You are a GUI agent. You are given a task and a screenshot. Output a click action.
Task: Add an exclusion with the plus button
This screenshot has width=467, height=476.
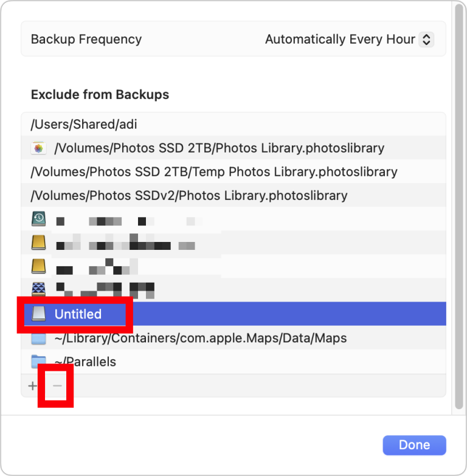(33, 386)
